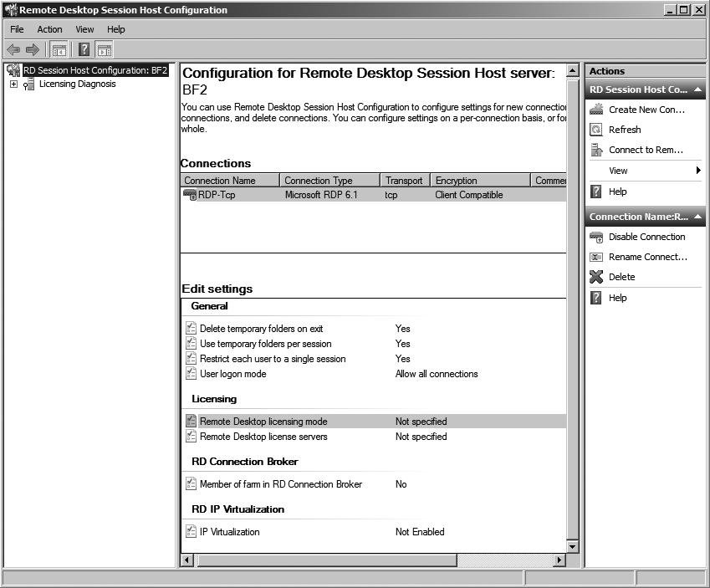
Task: Click the horizontal scrollbar right arrow
Action: coord(559,560)
